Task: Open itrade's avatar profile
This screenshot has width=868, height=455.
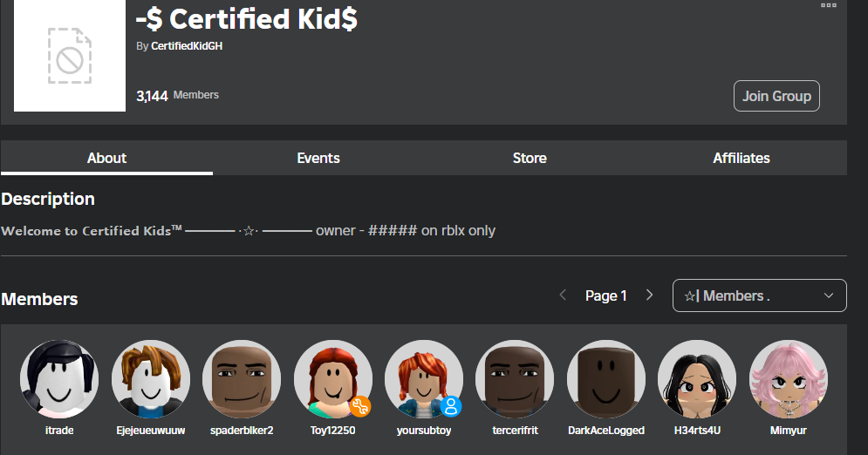Action: coord(59,379)
